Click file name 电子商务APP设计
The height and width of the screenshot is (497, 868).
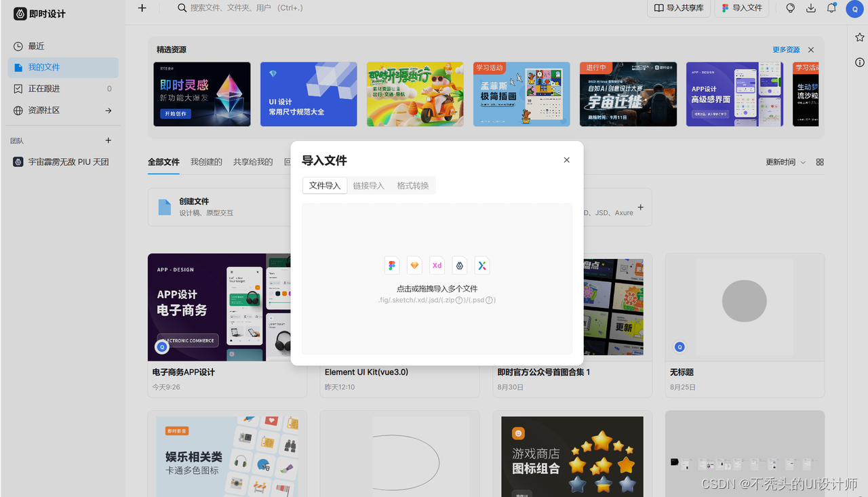184,372
